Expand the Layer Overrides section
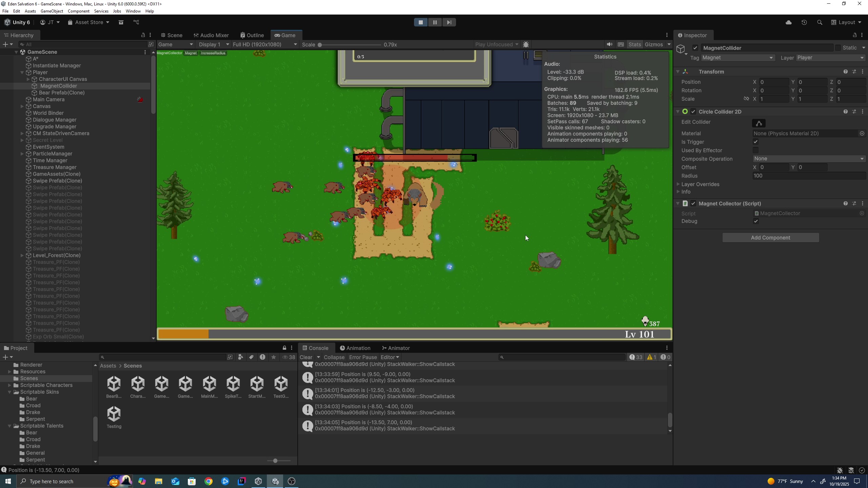 (x=700, y=184)
